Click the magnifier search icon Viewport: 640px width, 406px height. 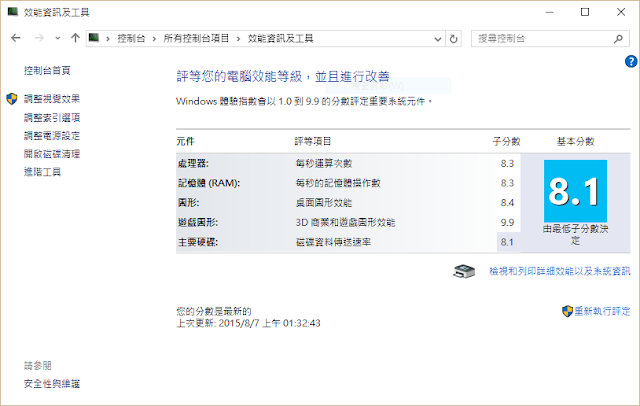[618, 39]
